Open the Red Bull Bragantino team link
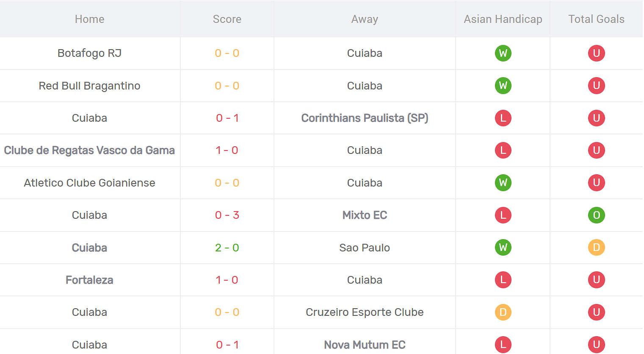 pyautogui.click(x=89, y=86)
